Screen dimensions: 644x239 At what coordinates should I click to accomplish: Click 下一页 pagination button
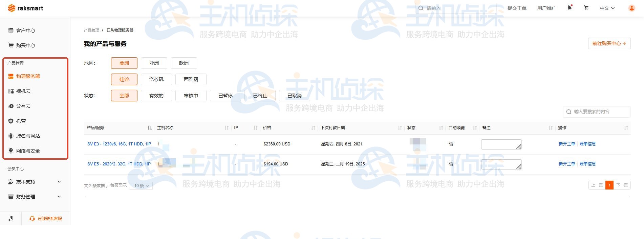(622, 185)
